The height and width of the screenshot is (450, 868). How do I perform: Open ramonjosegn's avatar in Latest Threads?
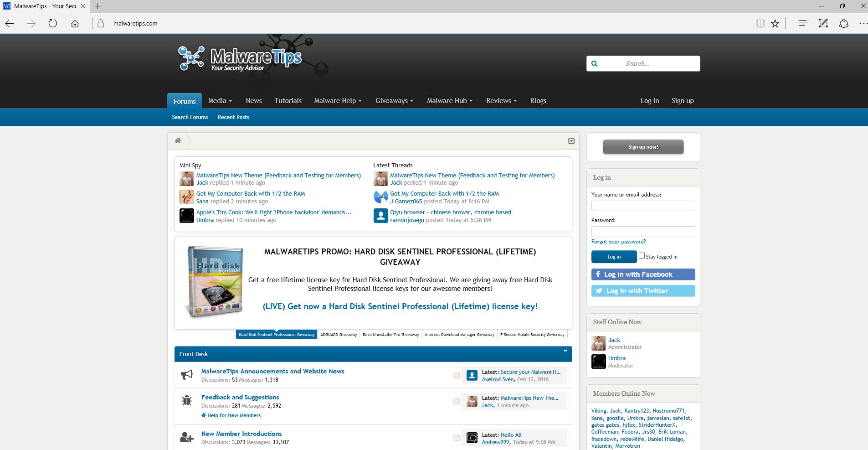pos(381,216)
